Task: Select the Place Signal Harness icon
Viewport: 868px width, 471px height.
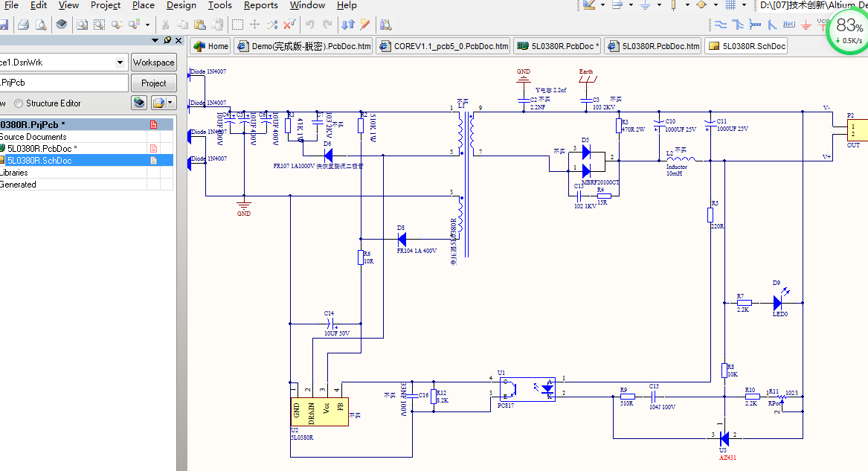Action: pyautogui.click(x=754, y=25)
